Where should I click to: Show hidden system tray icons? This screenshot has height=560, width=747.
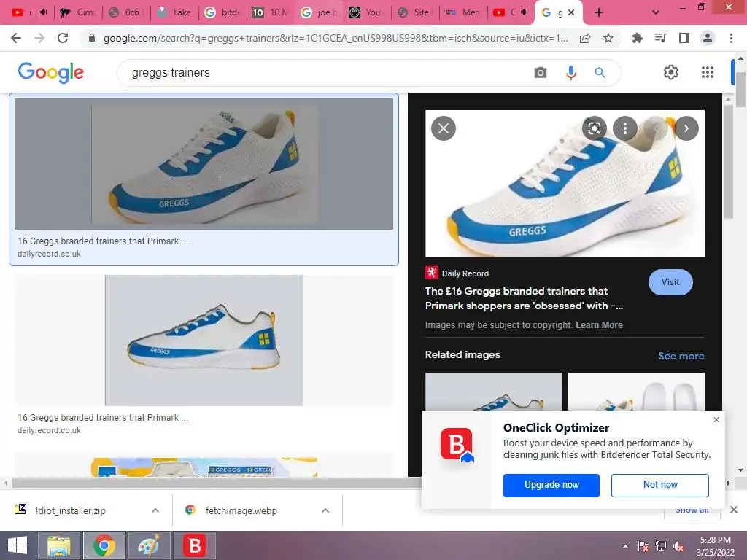[625, 546]
